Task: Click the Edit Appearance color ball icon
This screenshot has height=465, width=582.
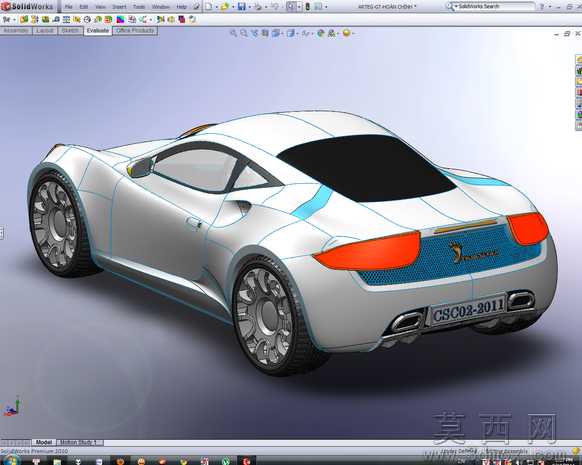Action: (x=321, y=33)
